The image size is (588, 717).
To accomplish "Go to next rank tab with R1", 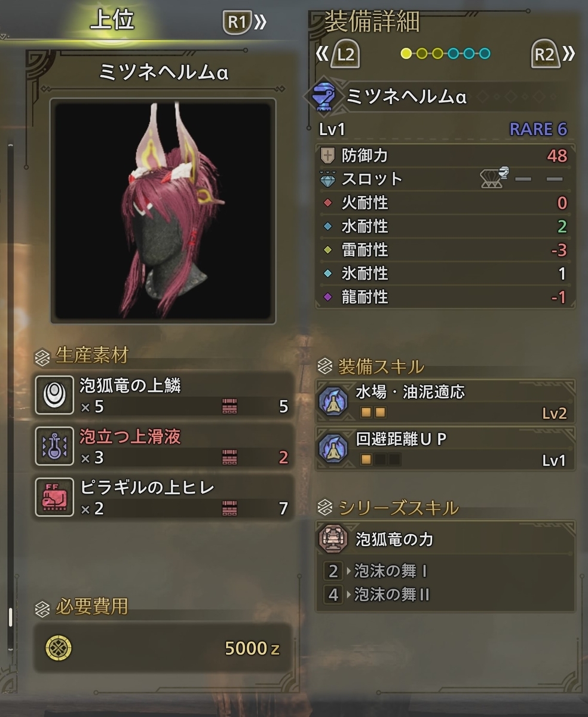I will [244, 23].
